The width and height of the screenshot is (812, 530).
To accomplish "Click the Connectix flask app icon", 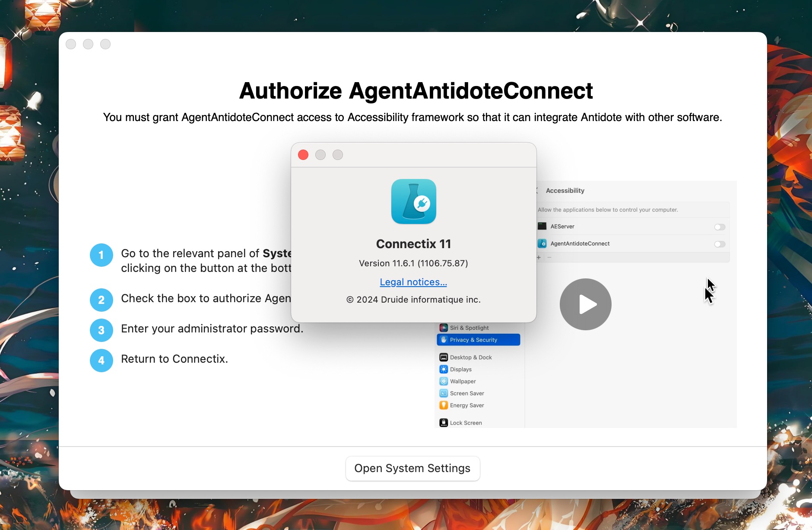I will [x=414, y=201].
